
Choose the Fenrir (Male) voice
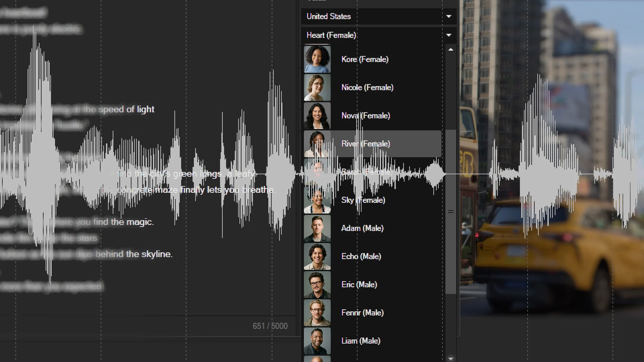click(363, 313)
